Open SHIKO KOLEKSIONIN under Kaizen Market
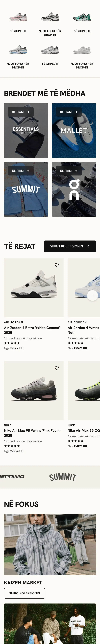This screenshot has height=644, width=100. [24, 593]
